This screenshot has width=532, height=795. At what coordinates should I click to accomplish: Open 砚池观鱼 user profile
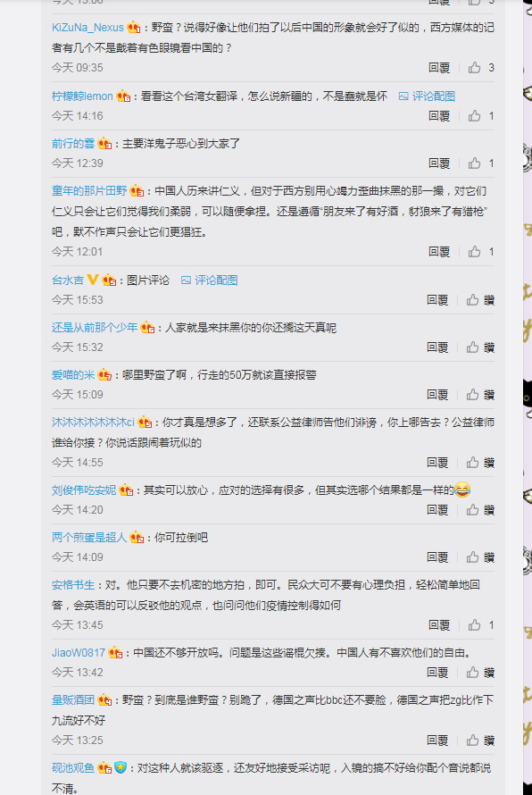73,767
